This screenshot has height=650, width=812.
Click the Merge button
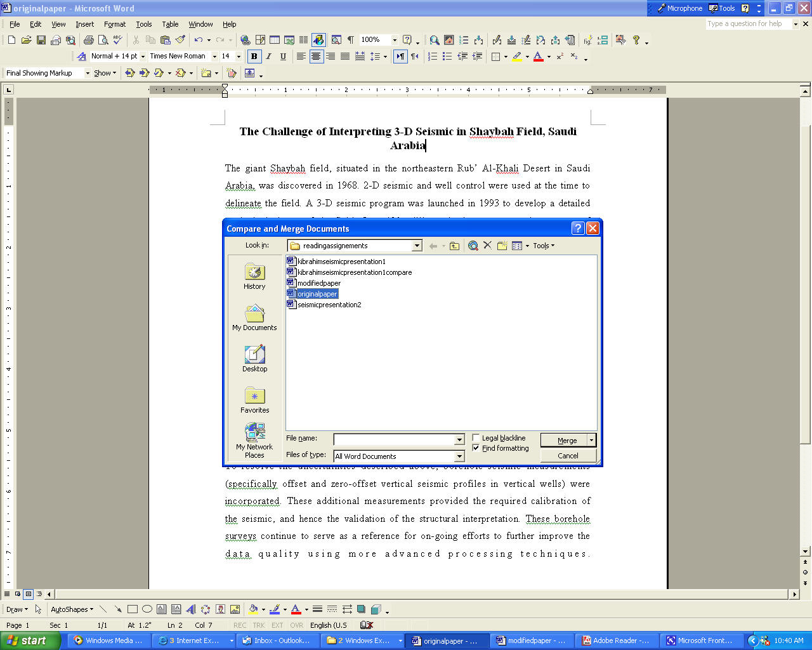click(x=564, y=440)
